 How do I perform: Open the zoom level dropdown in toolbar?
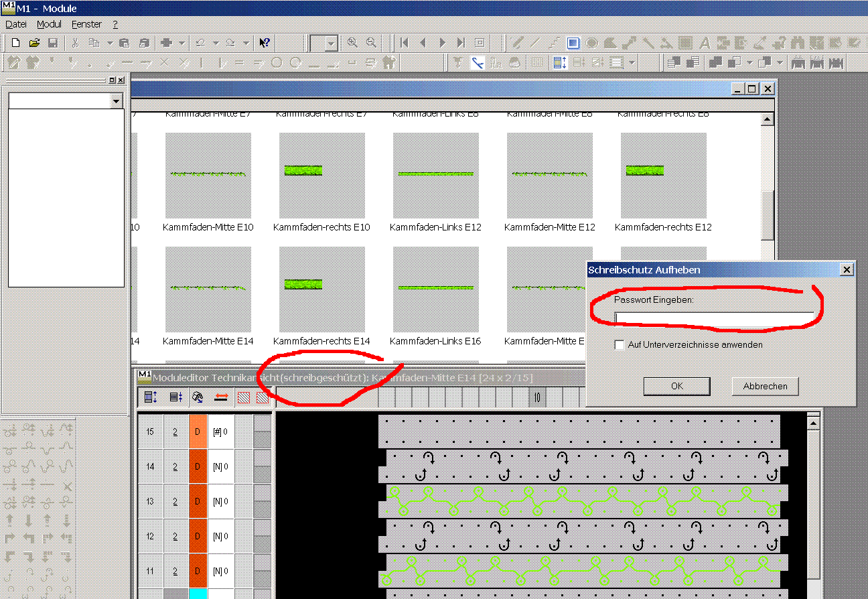[331, 44]
